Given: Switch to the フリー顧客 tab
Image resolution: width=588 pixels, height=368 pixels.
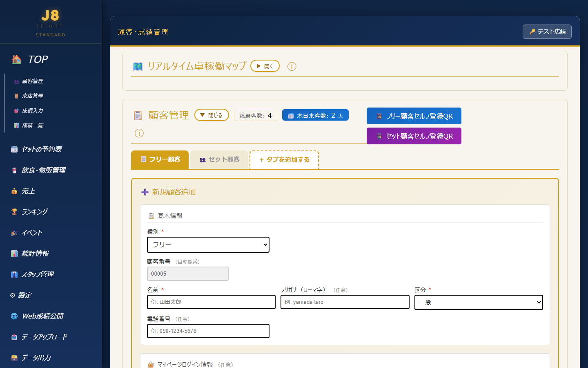Looking at the screenshot, I should 160,159.
